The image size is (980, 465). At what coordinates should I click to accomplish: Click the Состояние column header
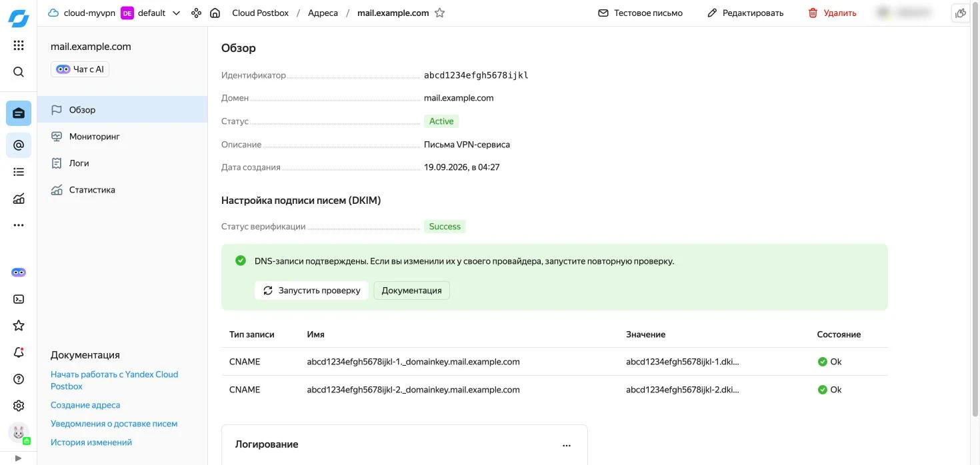click(839, 334)
